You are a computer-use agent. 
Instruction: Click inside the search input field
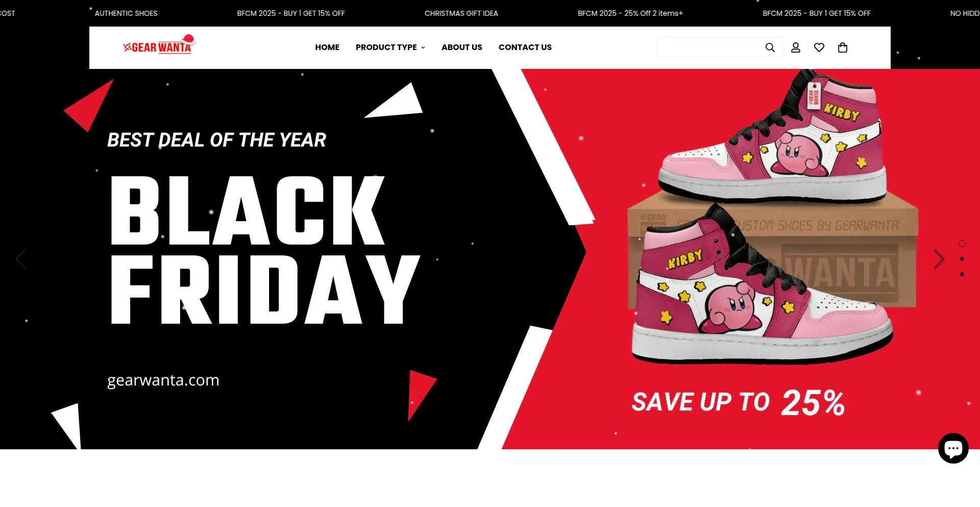pos(709,47)
